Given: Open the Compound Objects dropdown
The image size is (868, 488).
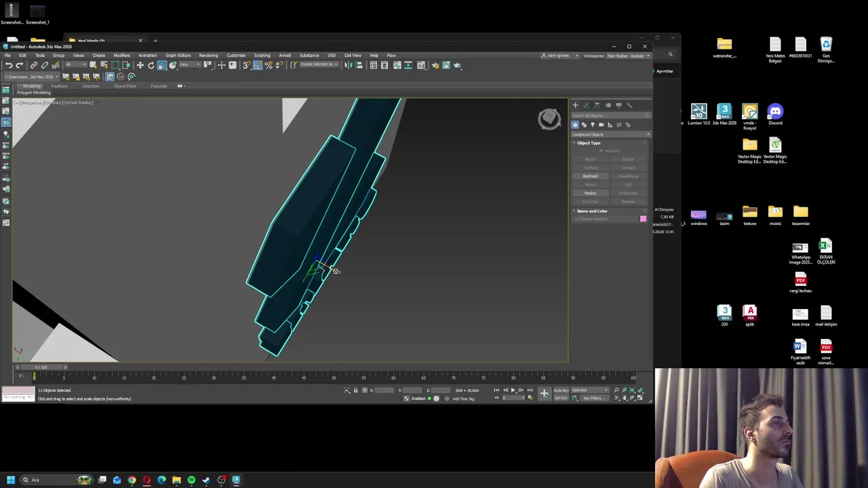Looking at the screenshot, I should [611, 134].
